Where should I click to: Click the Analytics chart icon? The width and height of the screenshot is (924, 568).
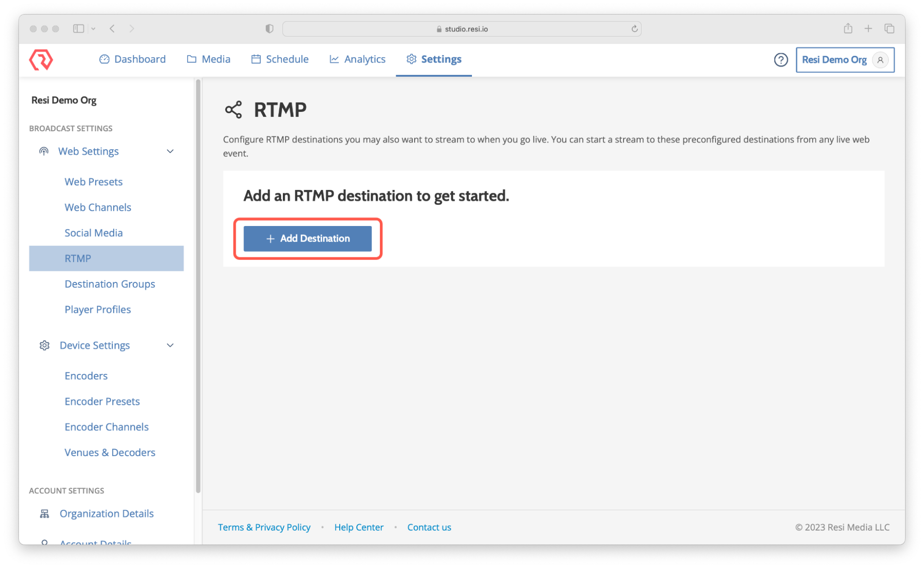(334, 59)
